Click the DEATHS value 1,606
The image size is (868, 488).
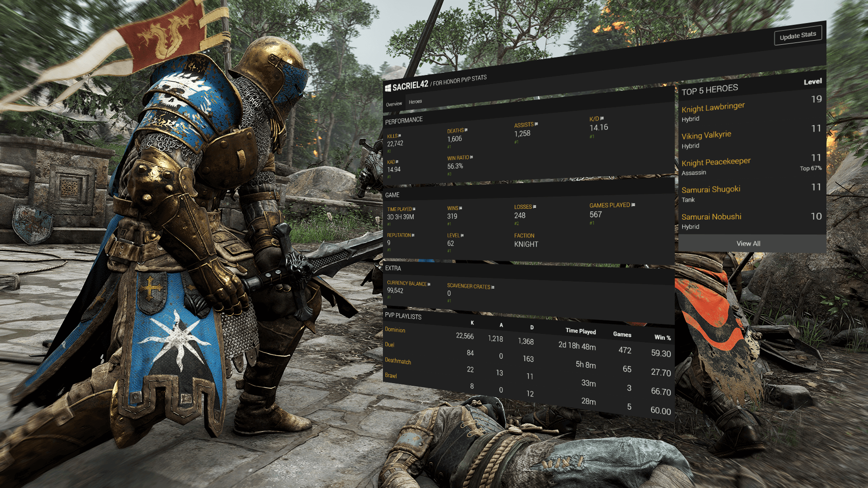(454, 139)
